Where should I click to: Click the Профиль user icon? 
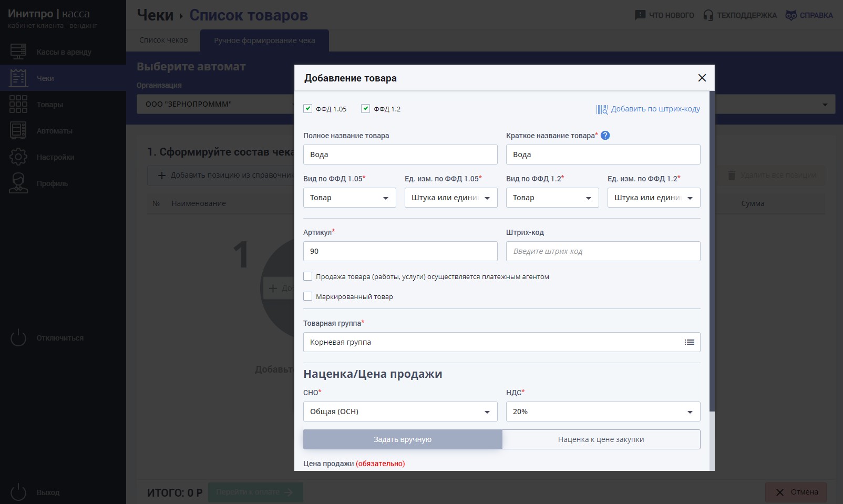pyautogui.click(x=18, y=183)
